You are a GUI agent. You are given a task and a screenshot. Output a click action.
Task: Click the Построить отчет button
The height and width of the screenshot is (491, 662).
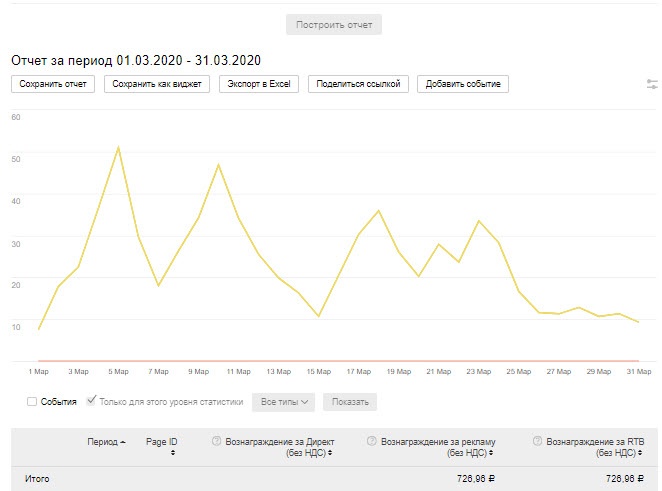tap(334, 24)
